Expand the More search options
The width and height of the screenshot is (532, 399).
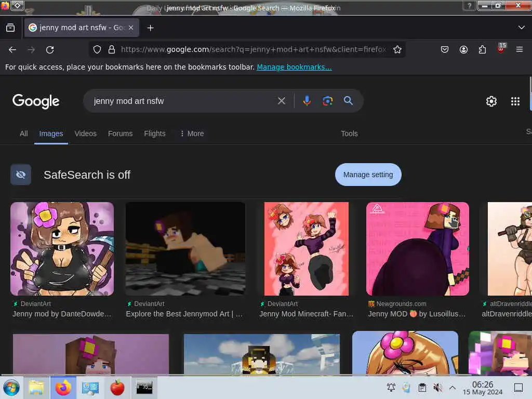[192, 134]
